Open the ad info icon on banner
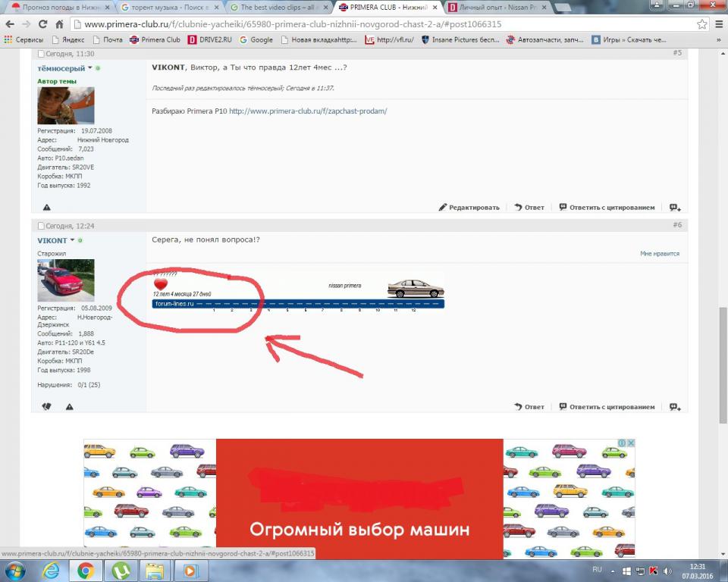728x582 pixels. 622,443
